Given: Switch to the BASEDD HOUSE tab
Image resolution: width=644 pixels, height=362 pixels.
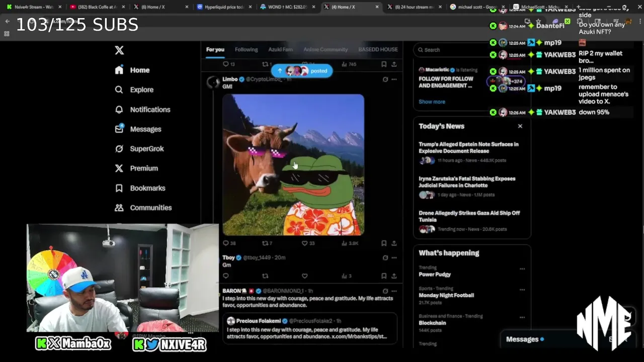Looking at the screenshot, I should coord(378,49).
